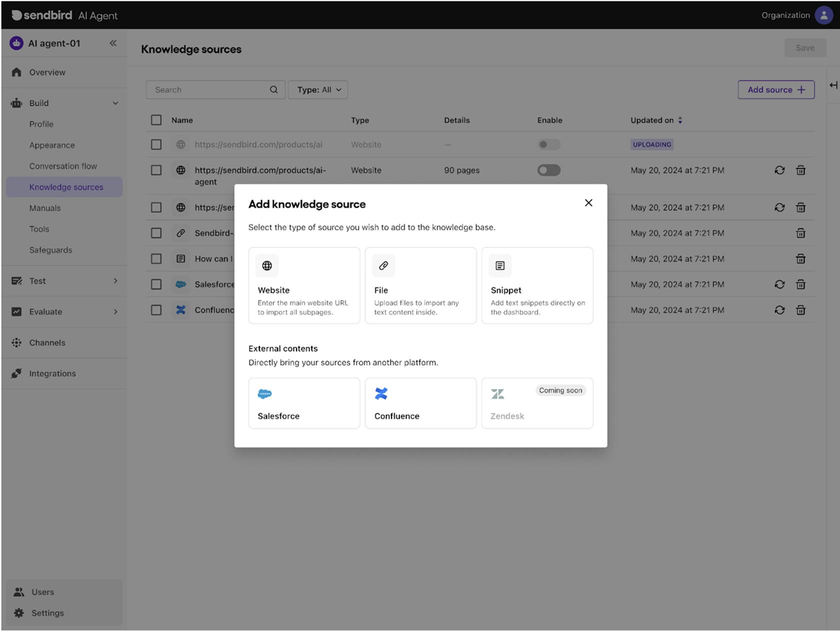This screenshot has height=631, width=840.
Task: Open the account avatar in the top bar
Action: (x=823, y=15)
